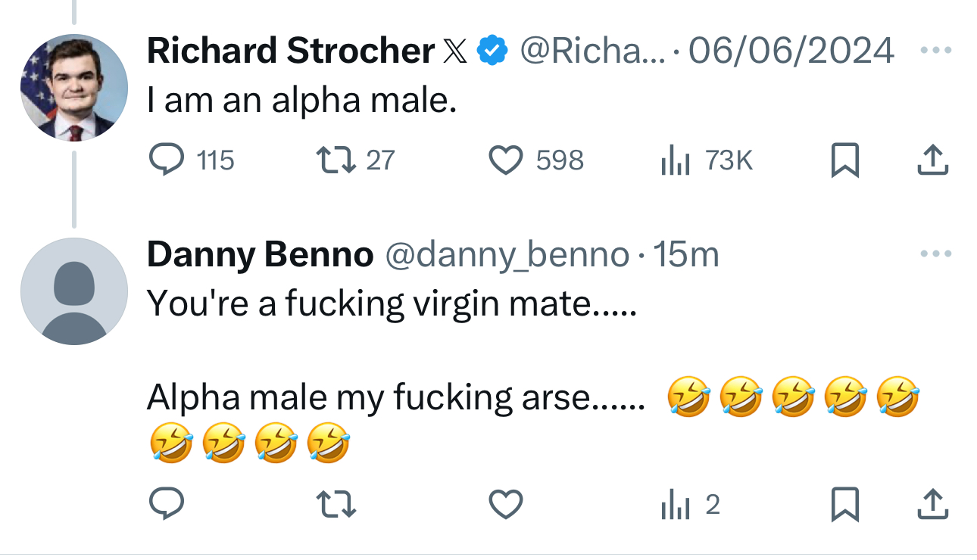
Task: Share Richard Strocher's tweet
Action: pos(932,160)
